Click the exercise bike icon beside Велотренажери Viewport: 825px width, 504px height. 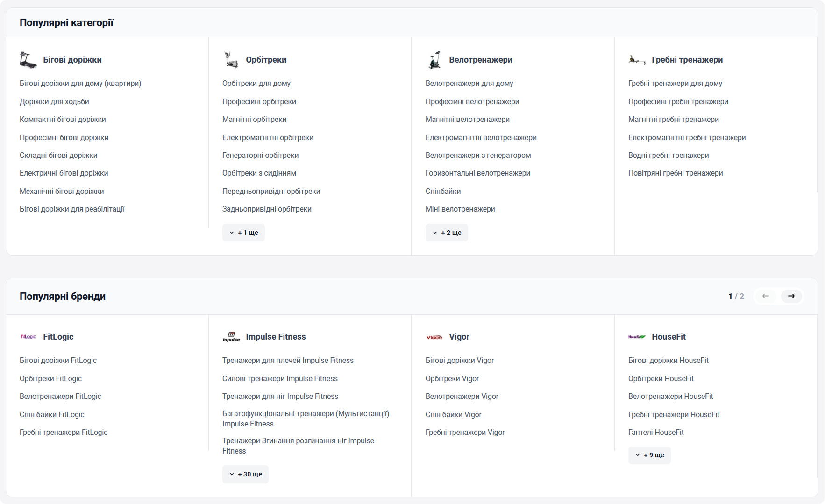click(x=434, y=60)
